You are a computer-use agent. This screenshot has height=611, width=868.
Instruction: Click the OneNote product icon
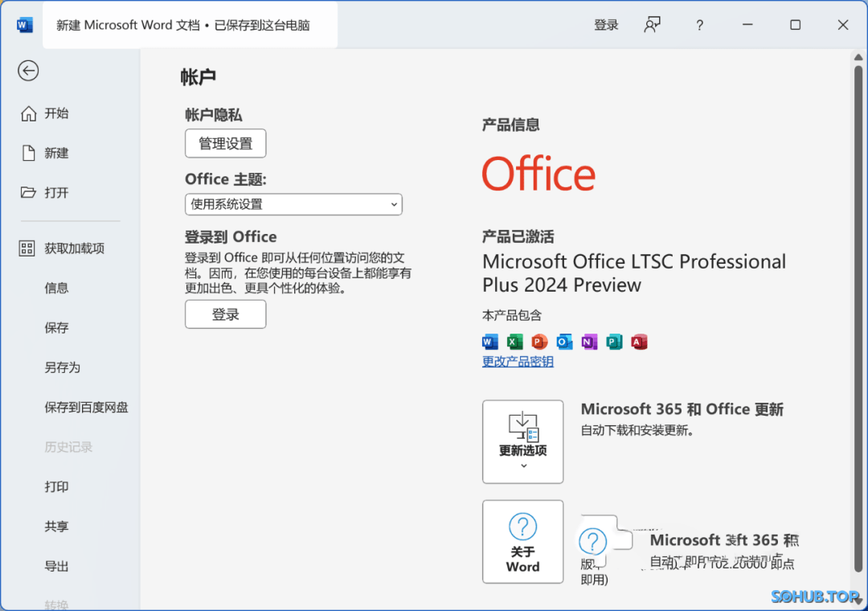[x=589, y=342]
